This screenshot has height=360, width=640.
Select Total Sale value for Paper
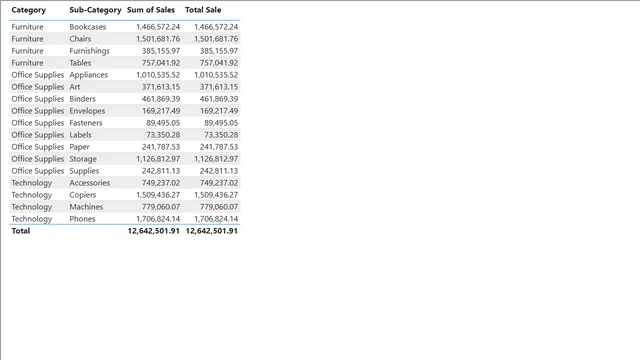[x=219, y=147]
